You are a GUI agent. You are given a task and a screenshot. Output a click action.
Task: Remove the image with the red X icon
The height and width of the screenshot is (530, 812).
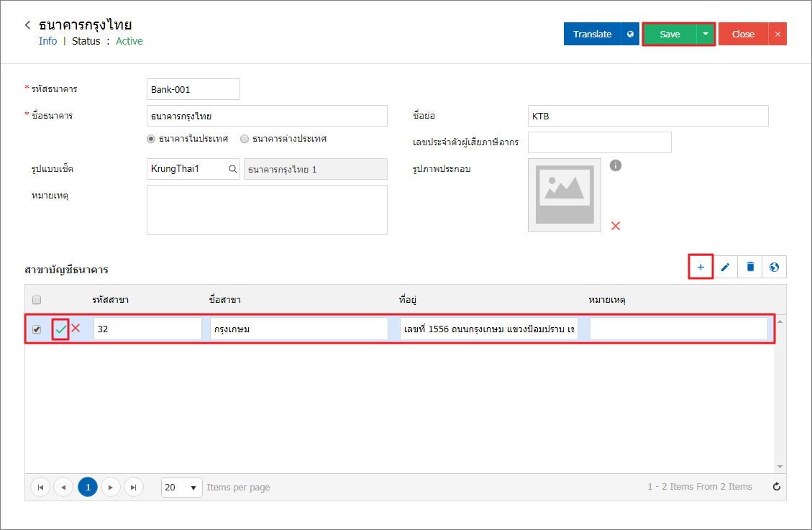click(x=615, y=226)
